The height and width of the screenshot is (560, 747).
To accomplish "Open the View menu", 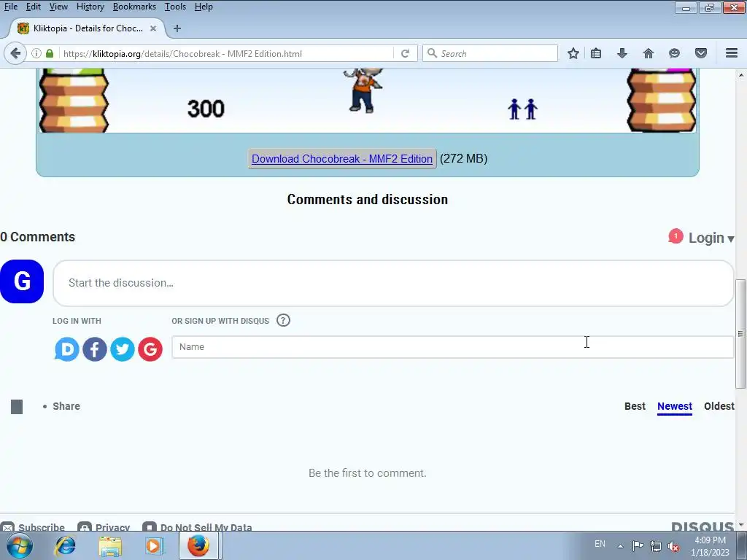I will click(58, 7).
